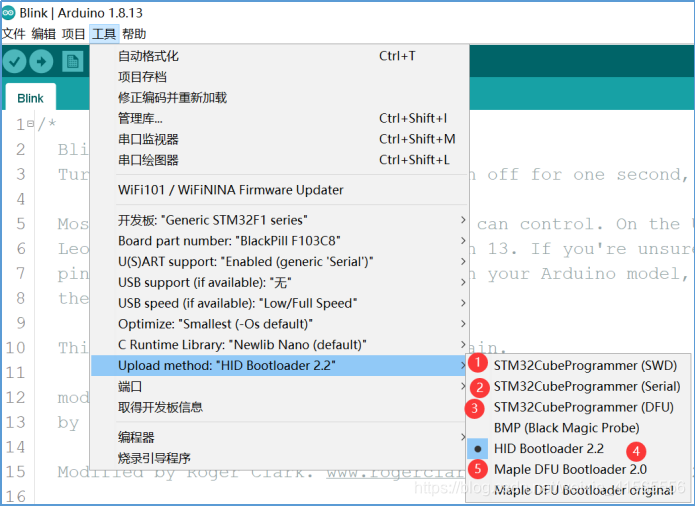Select STM32CubeProgrammer (DFU) upload method

click(578, 407)
